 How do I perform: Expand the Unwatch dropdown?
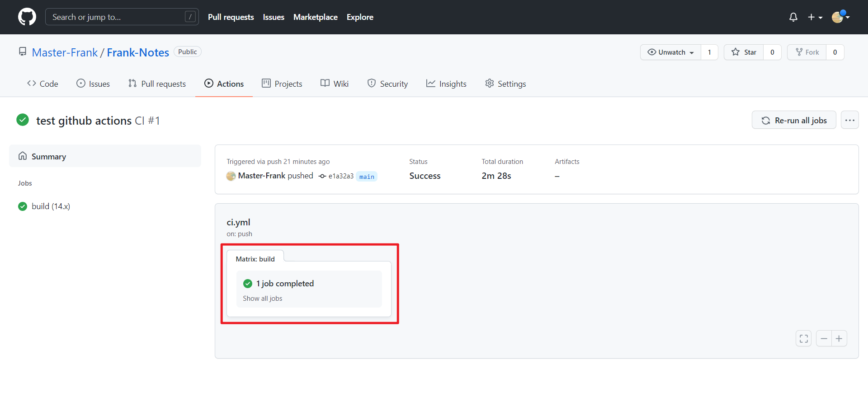671,52
